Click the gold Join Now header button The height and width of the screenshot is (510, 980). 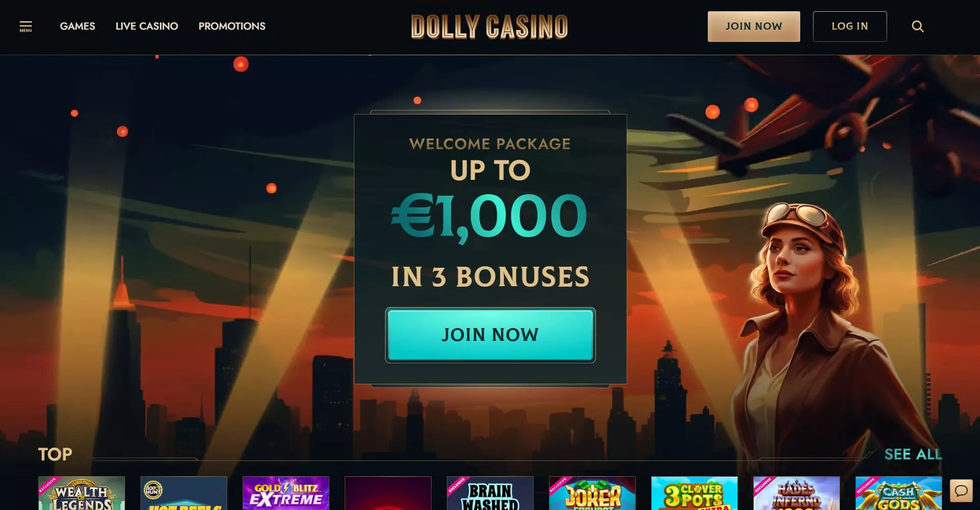click(754, 27)
